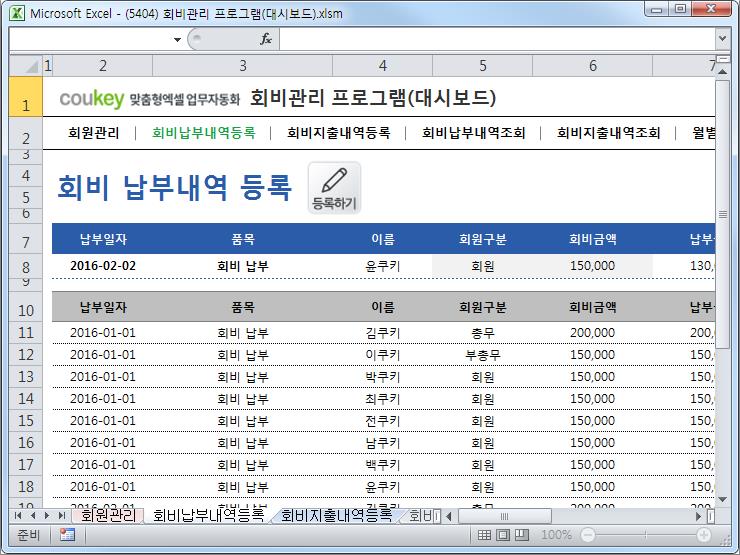Click 150,000 amount in input row 8
740x555 pixels.
coord(592,266)
